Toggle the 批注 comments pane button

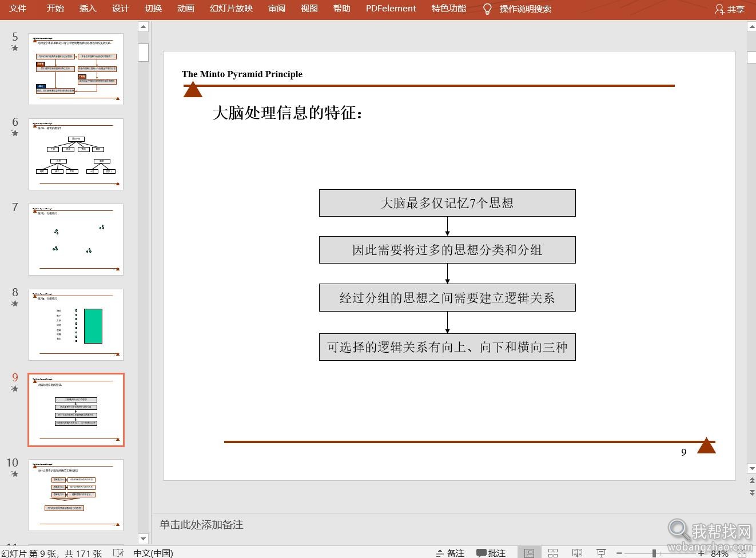(x=491, y=553)
